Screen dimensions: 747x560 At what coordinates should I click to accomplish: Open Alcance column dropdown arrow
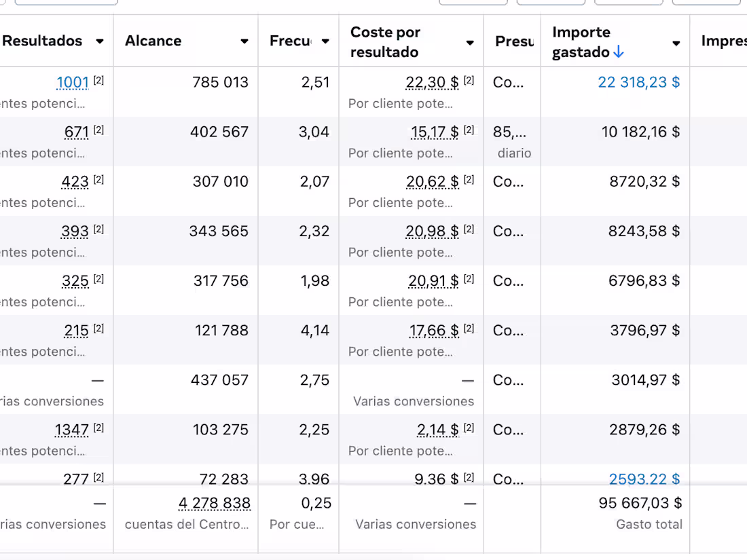[244, 41]
